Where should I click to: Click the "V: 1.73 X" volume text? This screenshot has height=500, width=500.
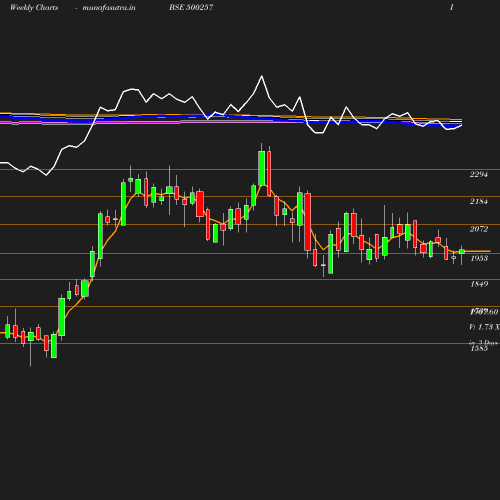pos(484,327)
